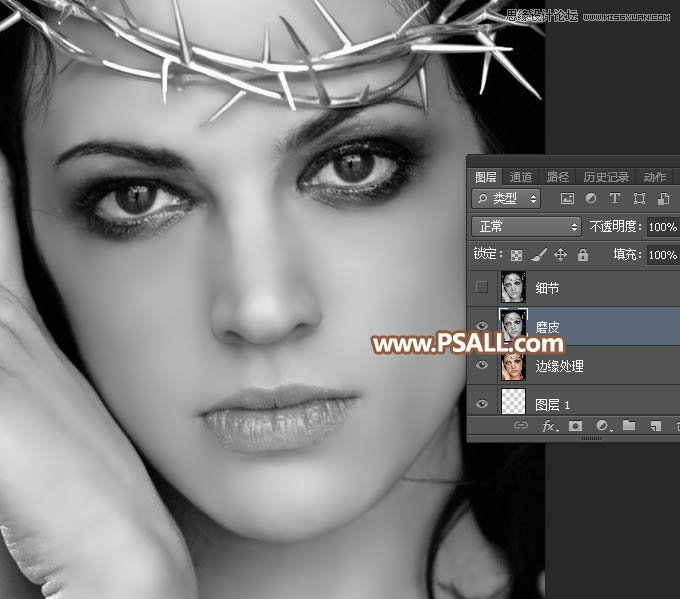Lock layer position move icon
The image size is (680, 599).
click(561, 255)
